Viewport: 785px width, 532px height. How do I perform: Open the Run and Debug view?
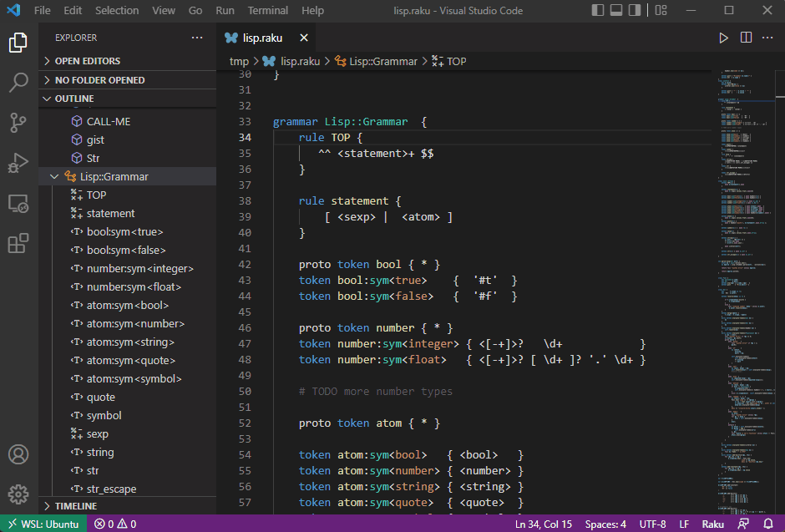click(18, 163)
